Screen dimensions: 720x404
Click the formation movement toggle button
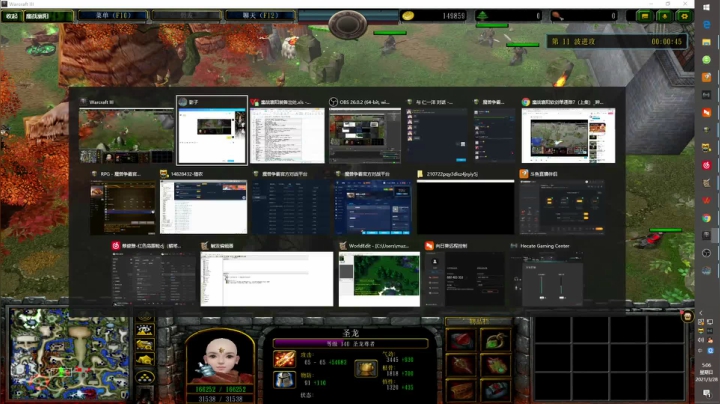pyautogui.click(x=145, y=378)
